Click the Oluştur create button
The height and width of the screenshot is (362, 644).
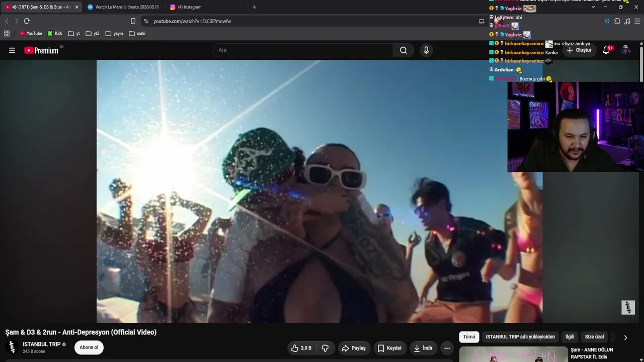[x=579, y=50]
